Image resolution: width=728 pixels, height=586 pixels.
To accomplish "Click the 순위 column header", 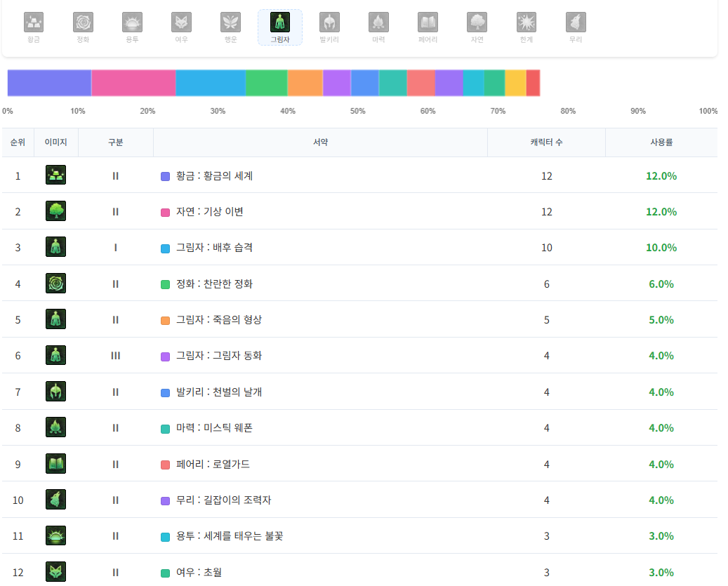I will pos(18,142).
